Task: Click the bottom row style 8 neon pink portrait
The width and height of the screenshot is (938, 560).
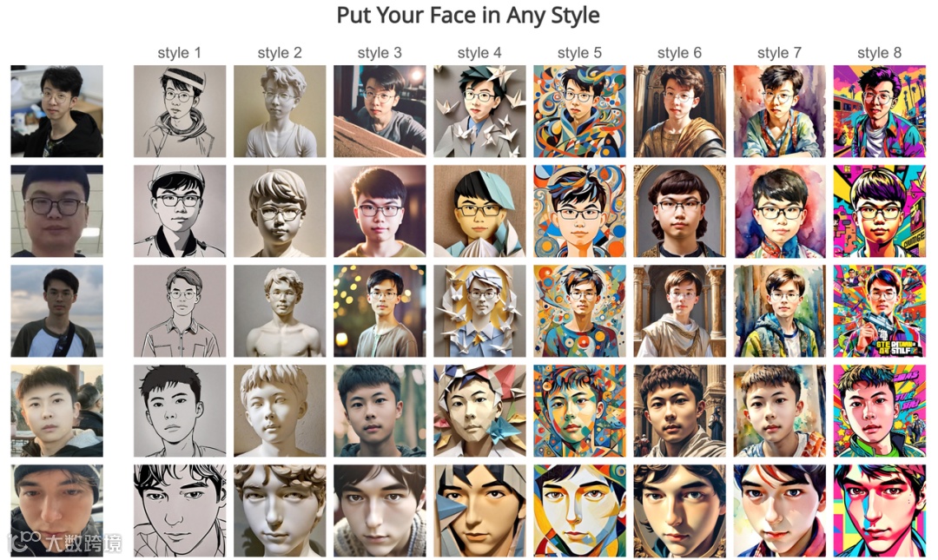Action: click(879, 511)
